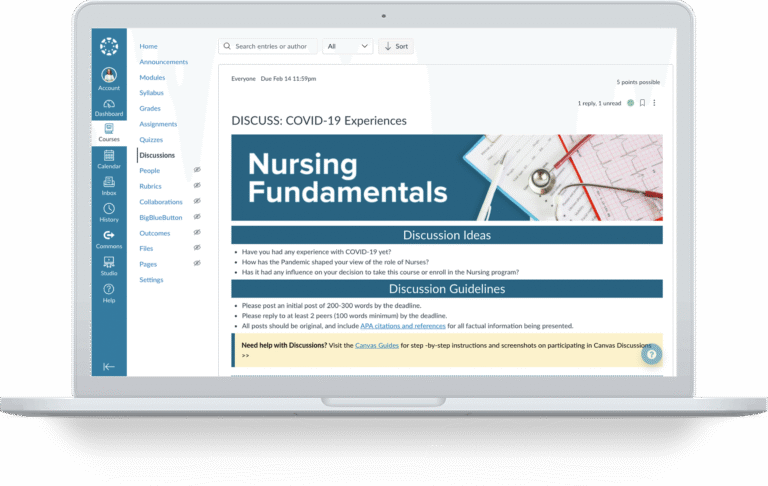Open the Commons resource icon
The image size is (768, 486).
coord(109,239)
